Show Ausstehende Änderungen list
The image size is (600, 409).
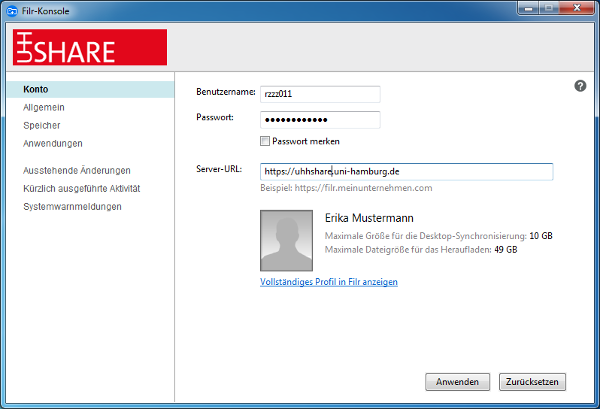pyautogui.click(x=77, y=170)
